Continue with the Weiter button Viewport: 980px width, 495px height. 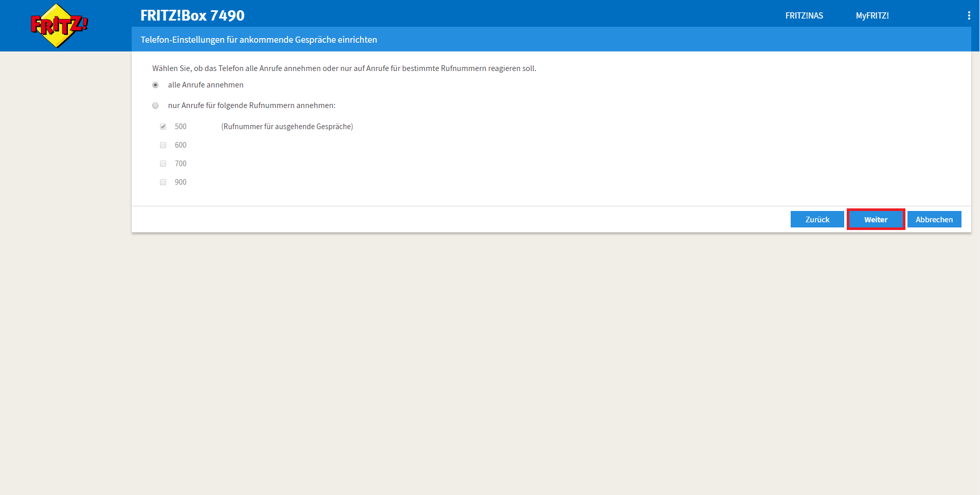(x=876, y=219)
